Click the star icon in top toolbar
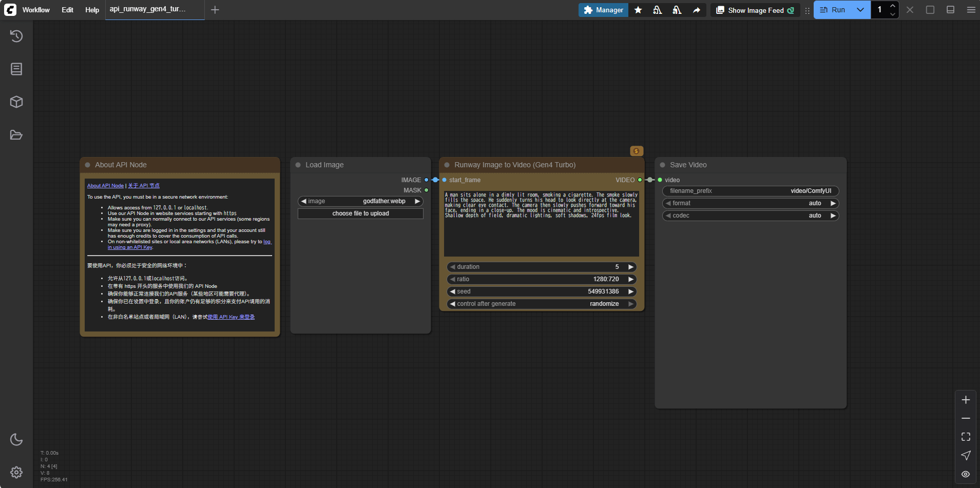Image resolution: width=980 pixels, height=488 pixels. tap(638, 10)
